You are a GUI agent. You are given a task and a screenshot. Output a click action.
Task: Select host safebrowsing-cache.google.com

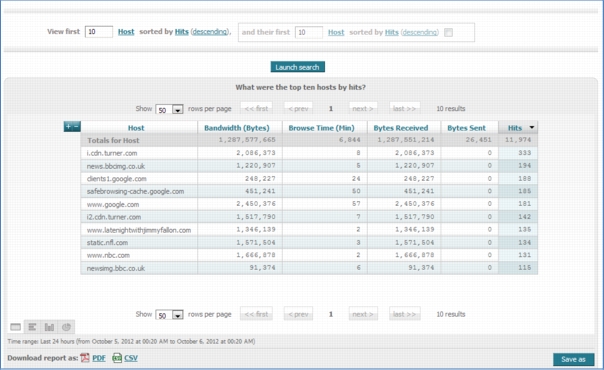click(135, 191)
